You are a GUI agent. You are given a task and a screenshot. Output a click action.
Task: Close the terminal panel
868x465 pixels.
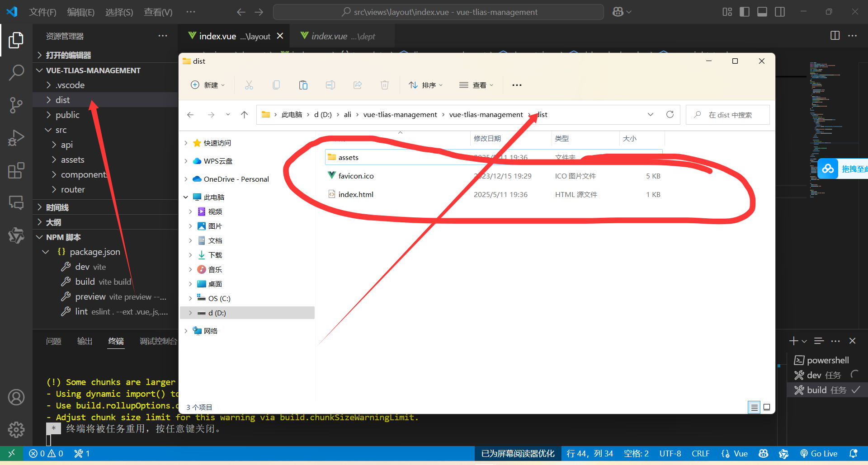(x=852, y=341)
